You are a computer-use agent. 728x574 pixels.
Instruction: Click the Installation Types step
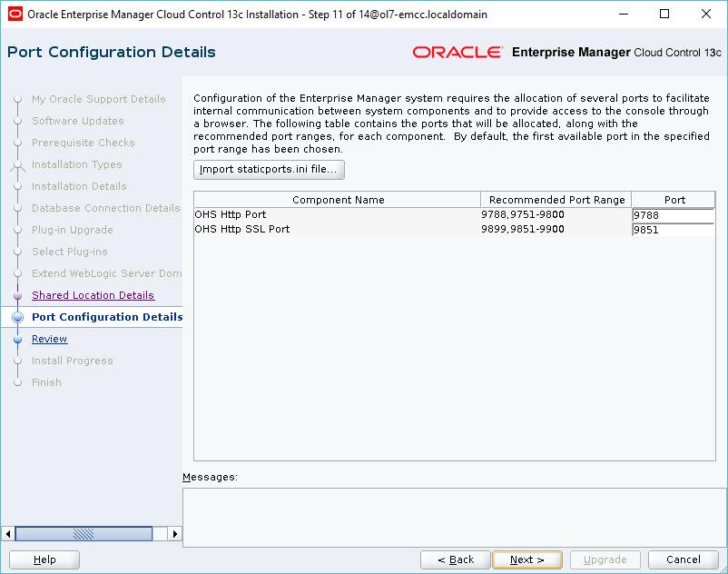[76, 165]
